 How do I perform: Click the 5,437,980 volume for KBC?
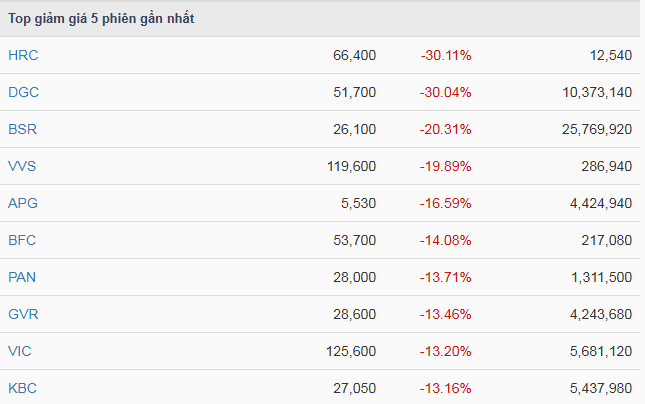(595, 388)
